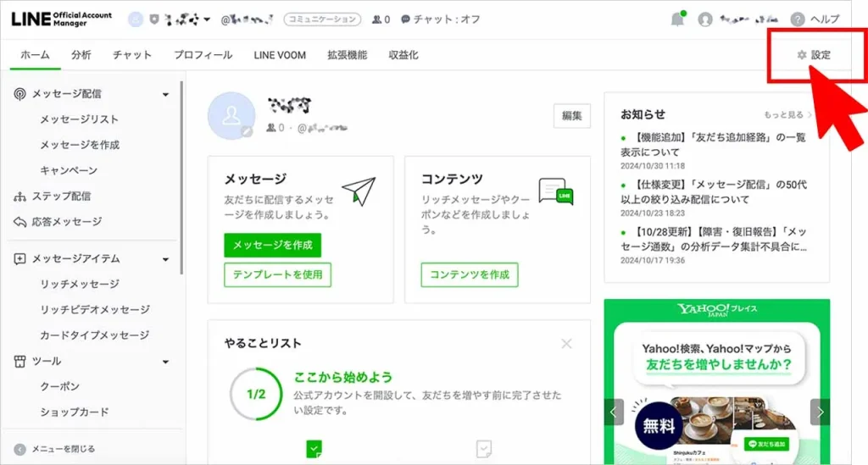Click the LINE Official Account Manager logo
Viewport: 868px width, 465px height.
[x=61, y=19]
